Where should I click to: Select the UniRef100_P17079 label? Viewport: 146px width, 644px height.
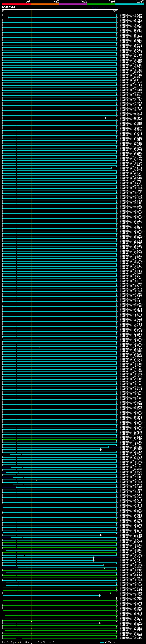coord(131,540)
